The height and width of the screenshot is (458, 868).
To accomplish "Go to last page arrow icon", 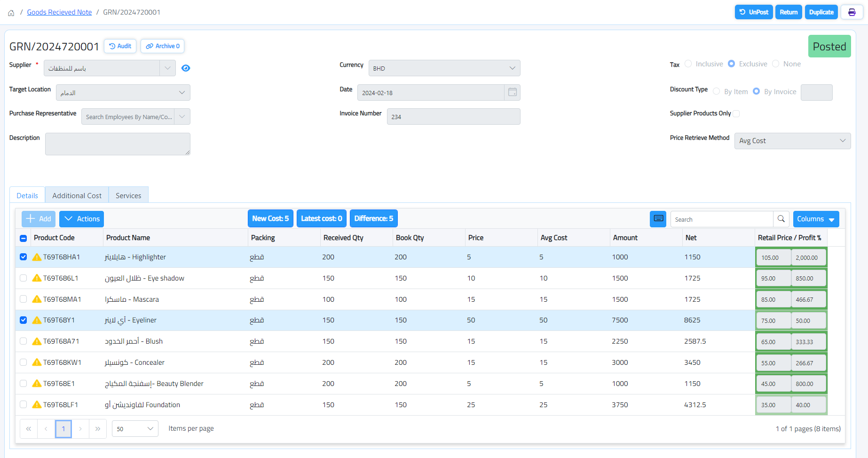I will tap(98, 429).
